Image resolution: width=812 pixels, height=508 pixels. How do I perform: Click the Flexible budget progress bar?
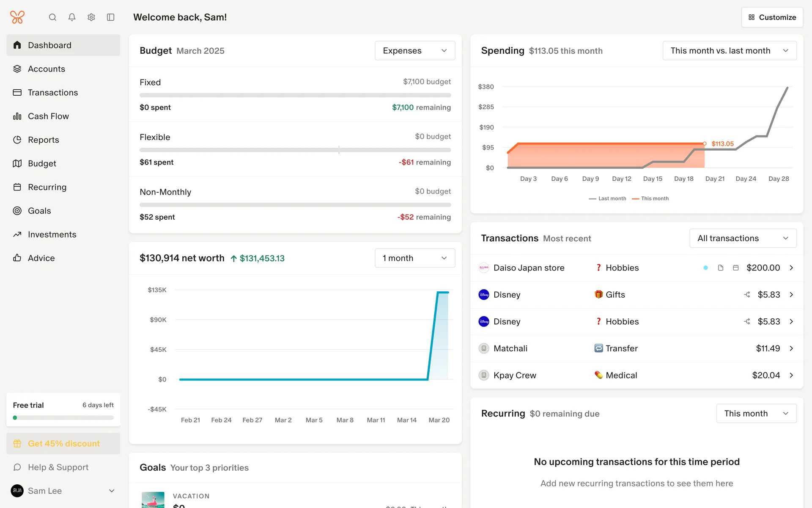coord(295,150)
